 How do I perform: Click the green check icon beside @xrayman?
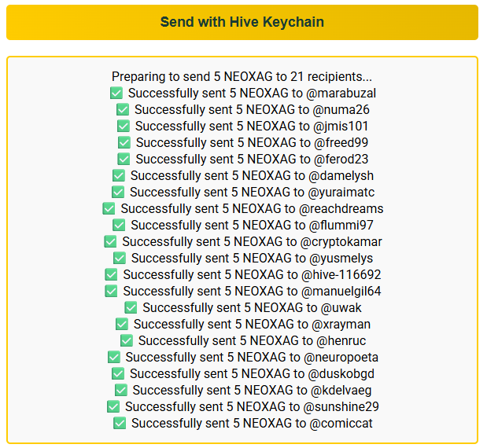coord(122,324)
